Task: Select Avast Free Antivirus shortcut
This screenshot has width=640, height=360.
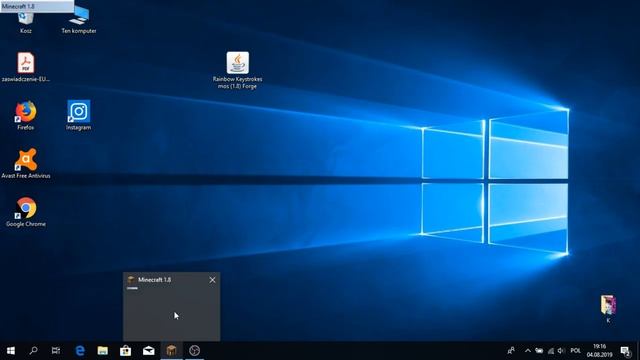Action: (26, 164)
